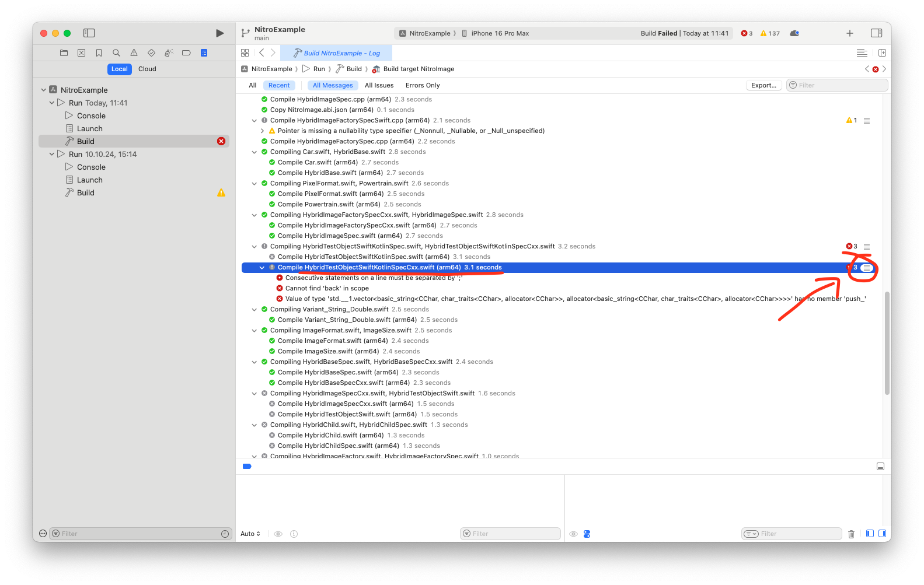
Task: Open the Issue navigator warning icon
Action: pos(134,53)
